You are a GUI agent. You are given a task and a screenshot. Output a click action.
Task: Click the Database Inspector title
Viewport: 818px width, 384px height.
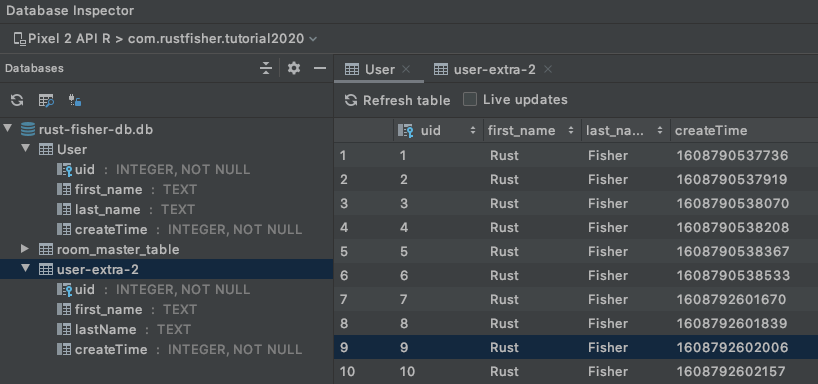point(70,11)
